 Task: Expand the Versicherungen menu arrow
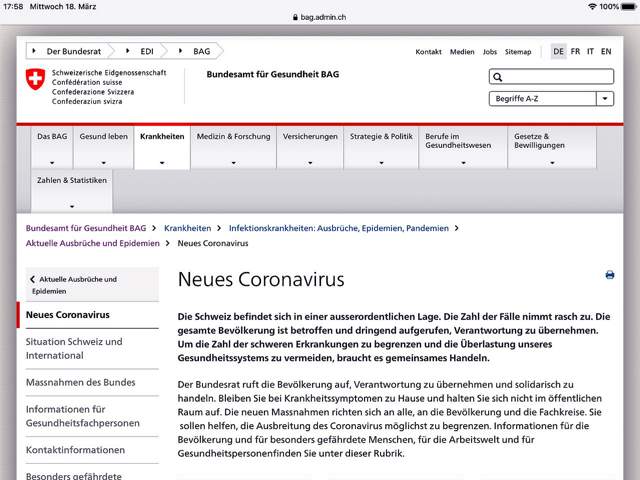point(310,163)
